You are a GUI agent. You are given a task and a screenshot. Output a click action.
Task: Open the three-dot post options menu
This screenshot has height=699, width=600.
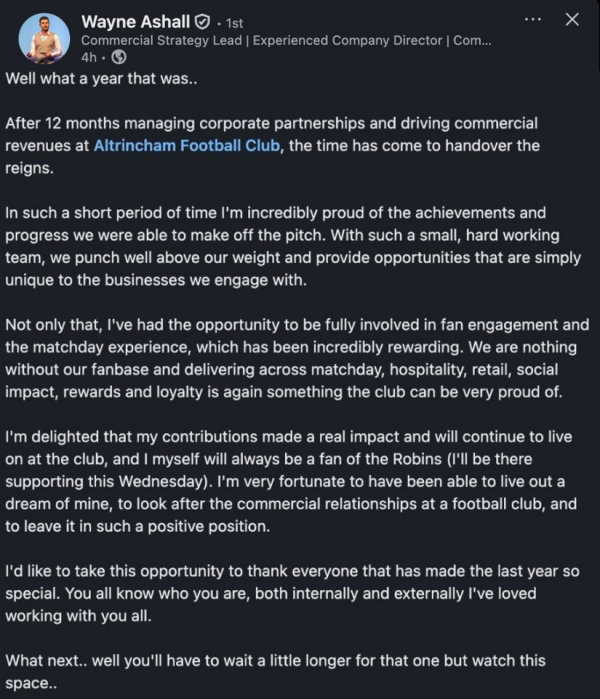click(534, 20)
